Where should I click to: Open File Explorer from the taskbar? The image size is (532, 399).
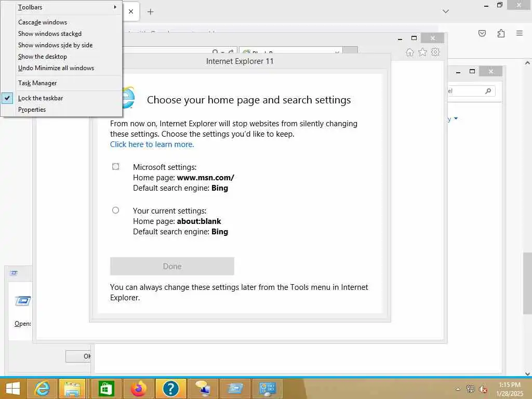coord(72,389)
